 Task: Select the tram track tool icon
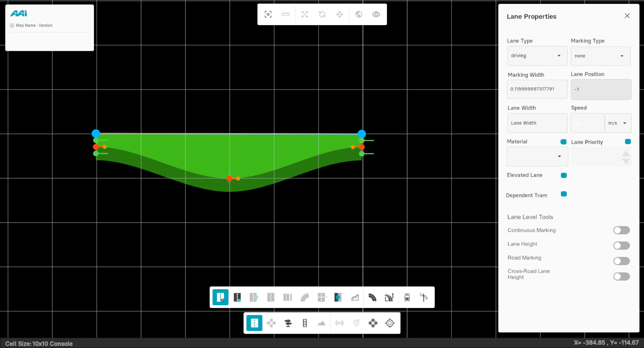point(407,297)
